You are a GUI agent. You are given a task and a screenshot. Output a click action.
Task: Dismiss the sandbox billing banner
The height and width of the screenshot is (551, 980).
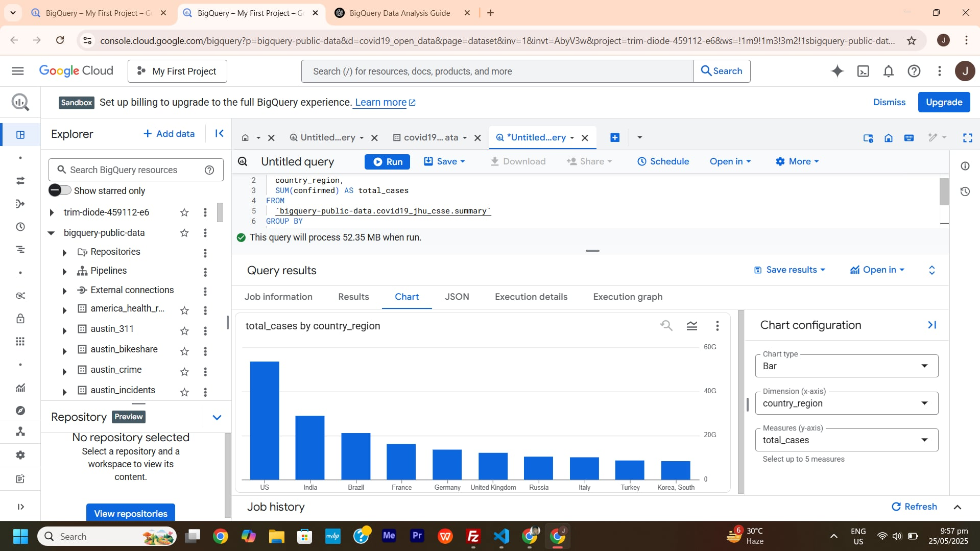pos(889,102)
